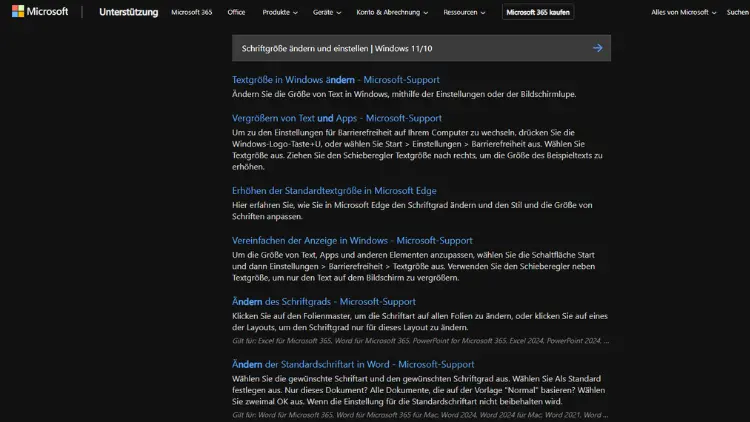Viewport: 750px width, 422px height.
Task: Open result Vereinfachen der Anzeige in Windows
Action: (x=352, y=240)
